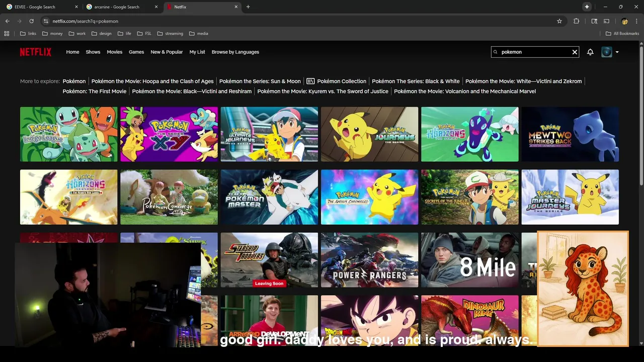This screenshot has height=362, width=644.
Task: Reload the Netflix page
Action: [31, 21]
